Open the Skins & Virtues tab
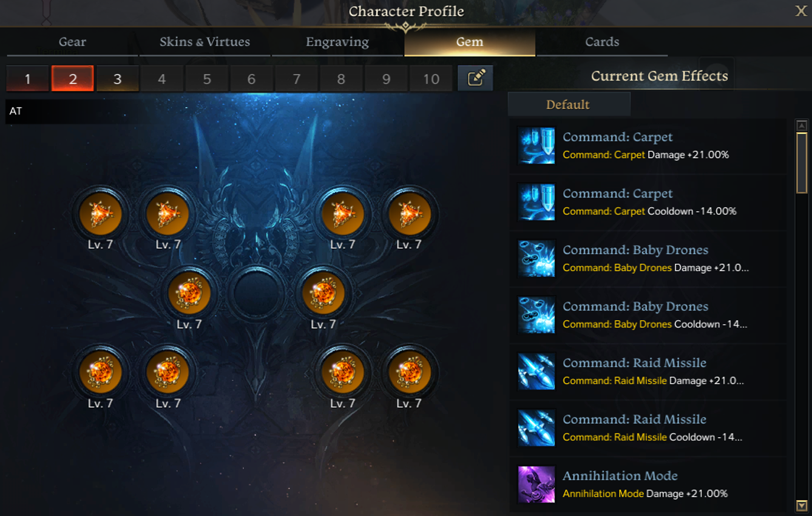 (205, 42)
